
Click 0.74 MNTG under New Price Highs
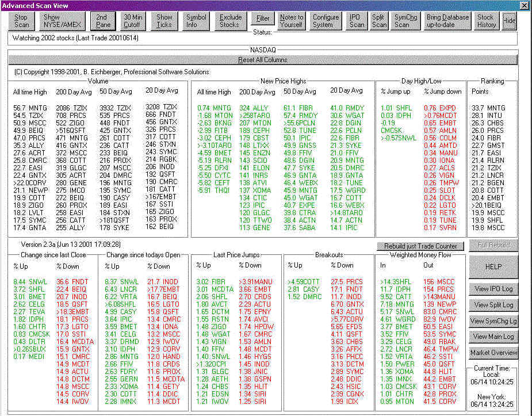214,108
